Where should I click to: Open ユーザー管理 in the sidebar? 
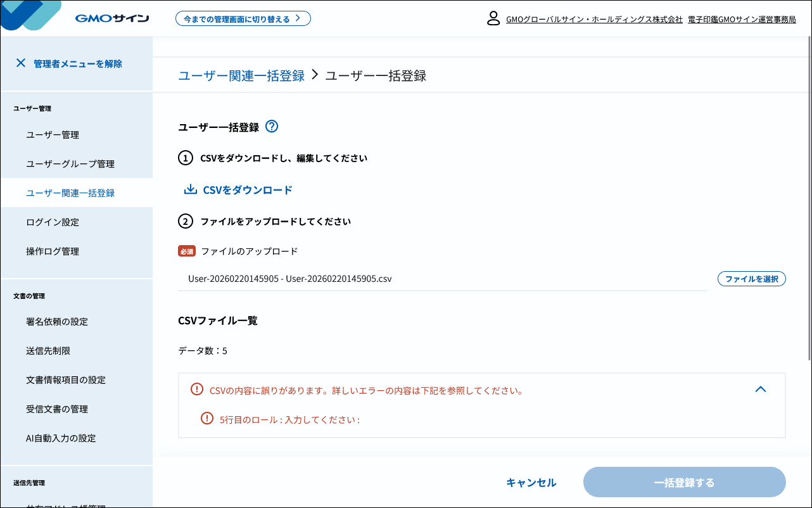(x=53, y=134)
